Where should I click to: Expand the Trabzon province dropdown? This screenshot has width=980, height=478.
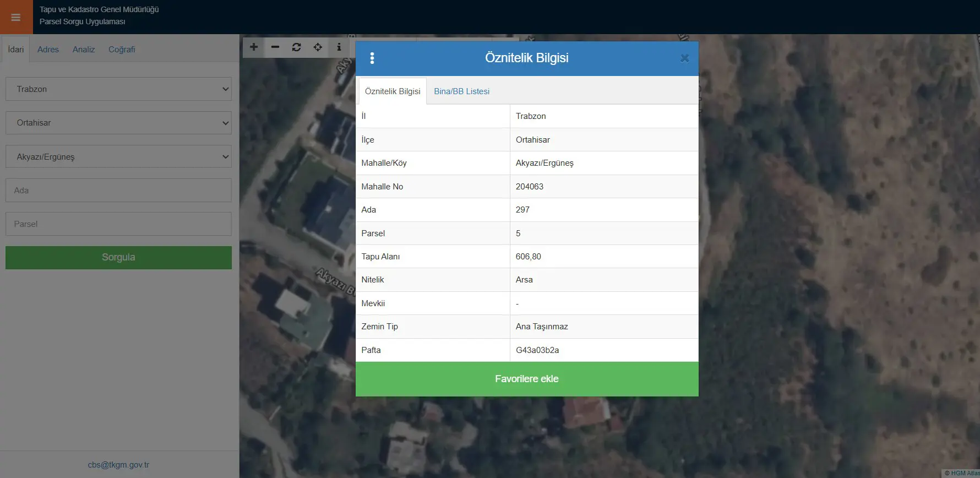[118, 89]
